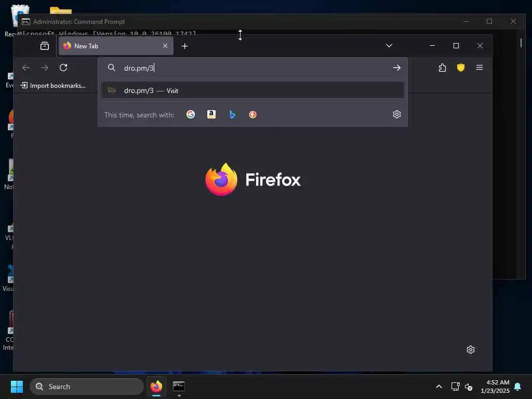Close the New Tab tab

coord(165,46)
